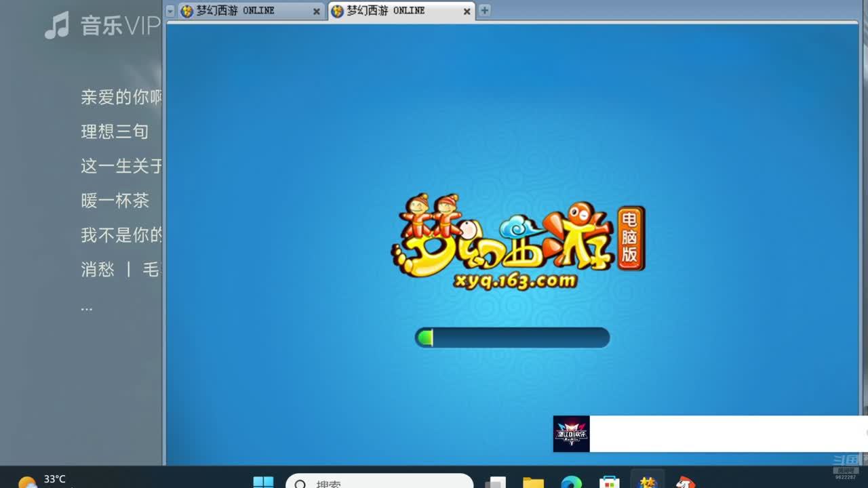Viewport: 868px width, 488px height.
Task: Close the active 梦幻西游 ONLINE tab
Action: click(467, 12)
